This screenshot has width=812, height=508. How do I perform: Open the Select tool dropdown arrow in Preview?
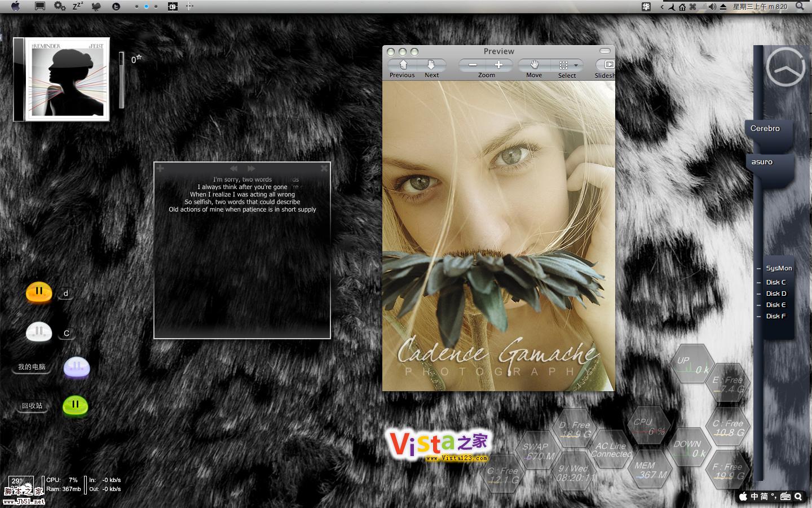(576, 65)
